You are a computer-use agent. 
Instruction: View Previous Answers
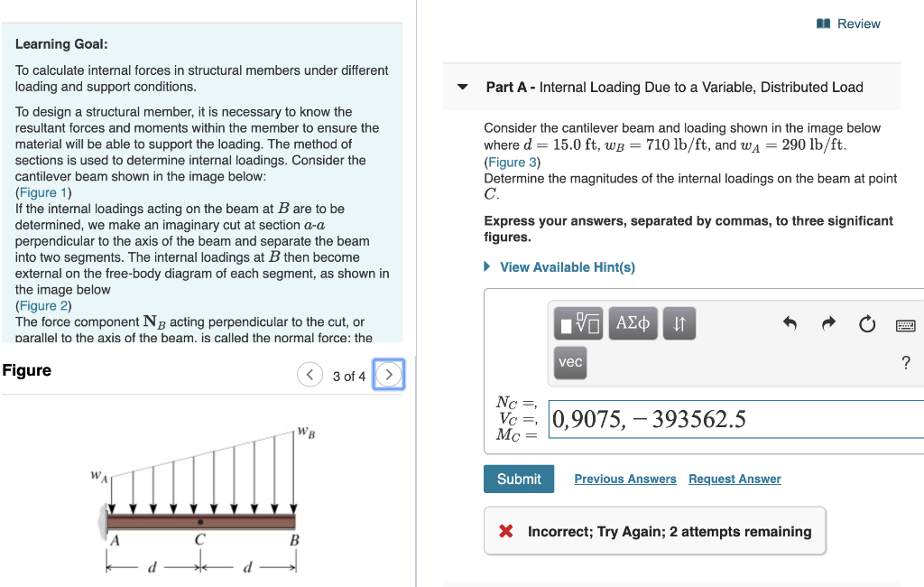(x=624, y=479)
